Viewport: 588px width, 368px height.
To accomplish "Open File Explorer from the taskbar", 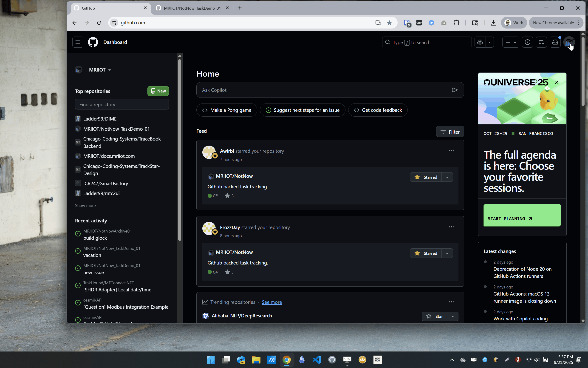I will click(x=256, y=359).
